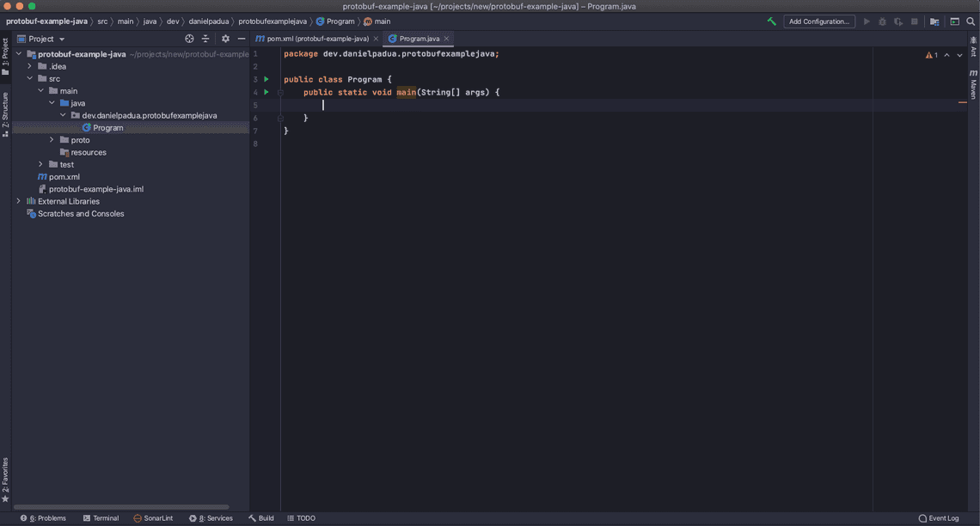This screenshot has height=526, width=980.
Task: Open the Event Log in status bar
Action: point(939,518)
